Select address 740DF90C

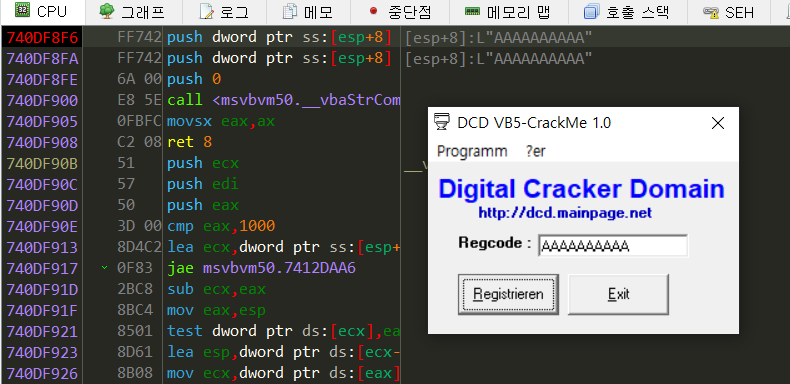click(42, 184)
